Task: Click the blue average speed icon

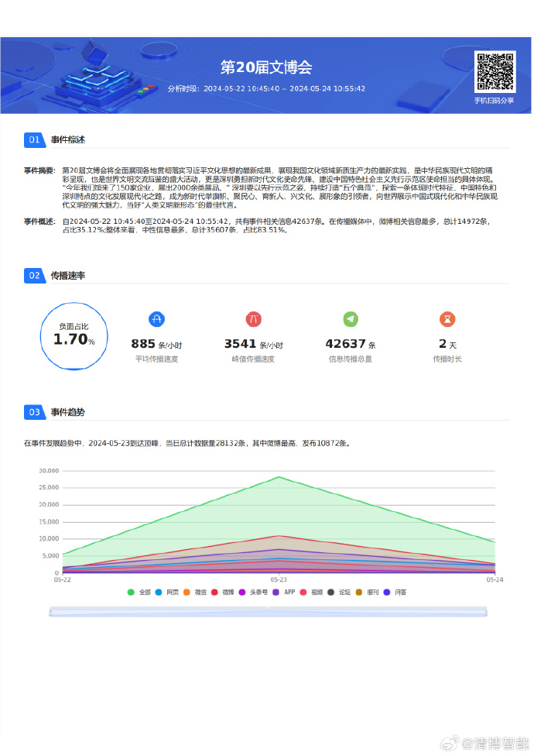Action: point(156,319)
